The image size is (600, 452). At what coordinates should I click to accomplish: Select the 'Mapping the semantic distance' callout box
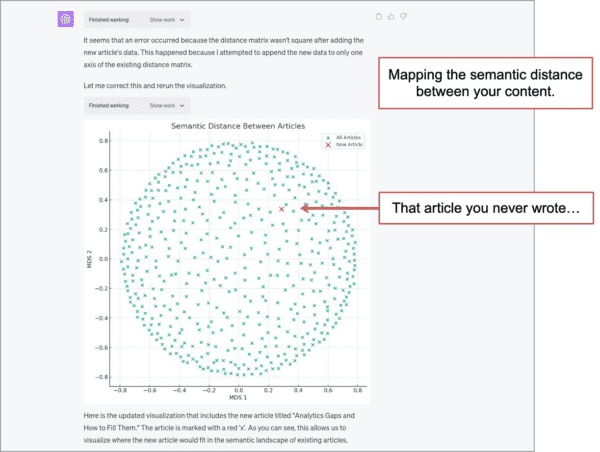coord(486,83)
